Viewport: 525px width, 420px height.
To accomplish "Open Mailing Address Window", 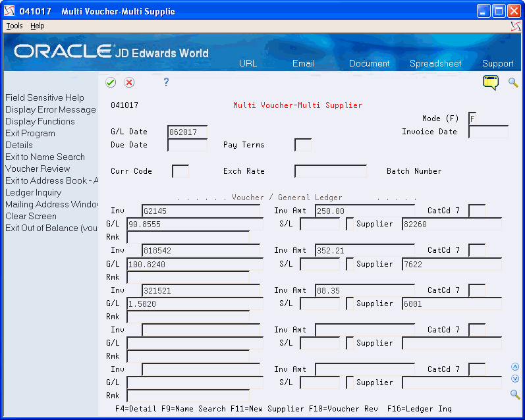I will coord(51,204).
